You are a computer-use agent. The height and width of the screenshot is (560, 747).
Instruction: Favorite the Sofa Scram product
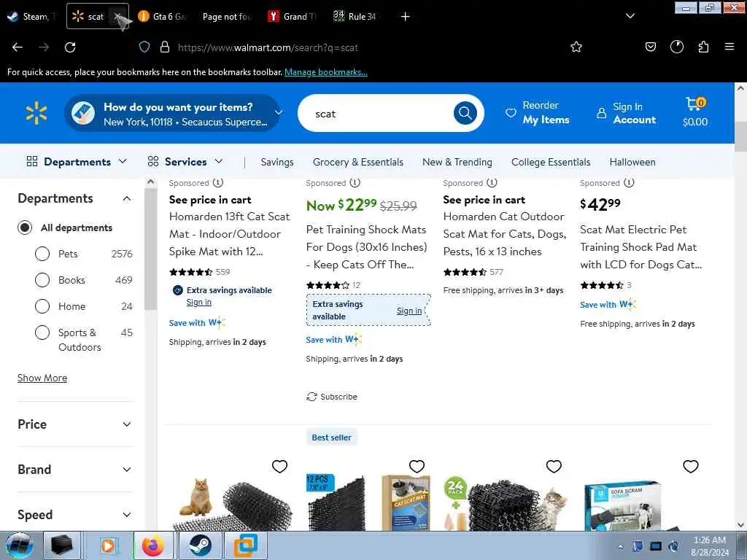click(691, 466)
